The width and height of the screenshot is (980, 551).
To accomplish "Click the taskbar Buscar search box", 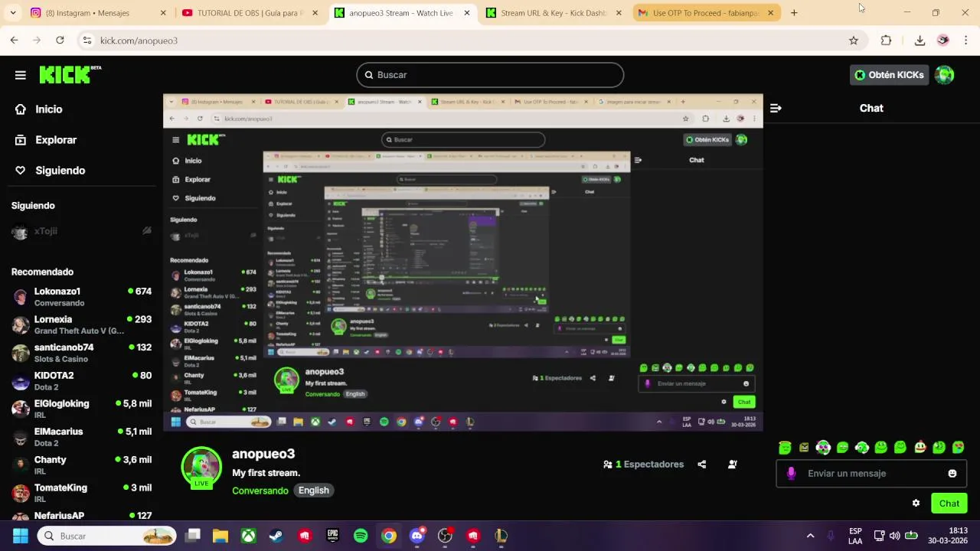I will [x=107, y=536].
